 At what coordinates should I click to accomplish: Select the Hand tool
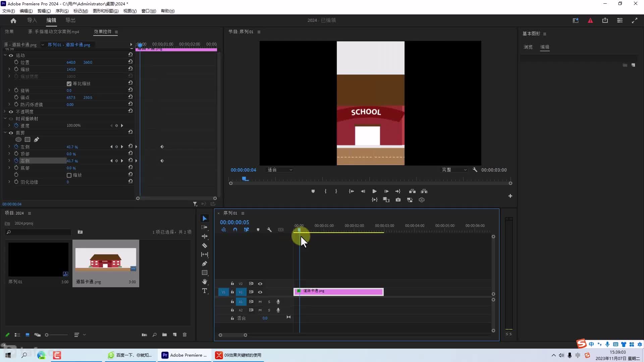point(204,282)
